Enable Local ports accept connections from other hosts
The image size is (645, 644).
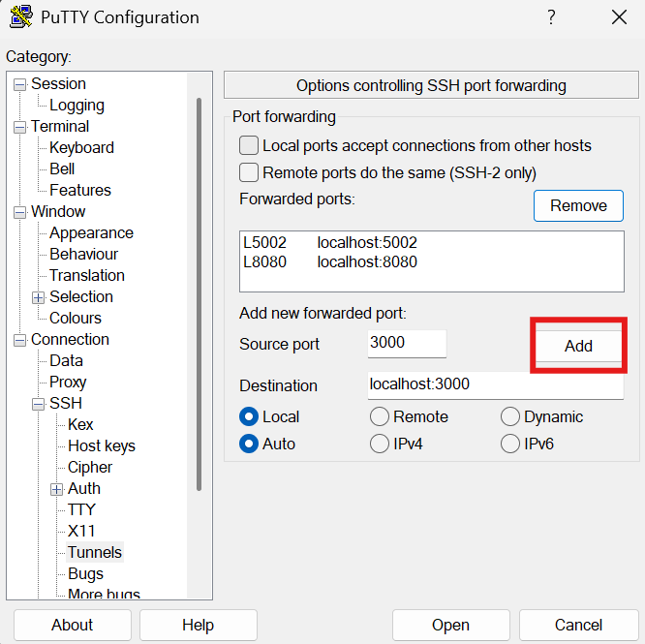[249, 145]
